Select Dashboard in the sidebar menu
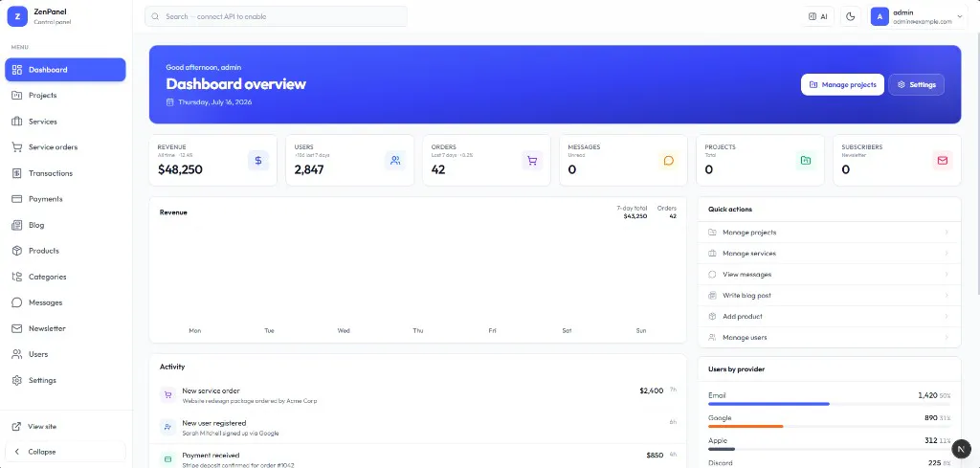The height and width of the screenshot is (468, 980). tap(65, 69)
